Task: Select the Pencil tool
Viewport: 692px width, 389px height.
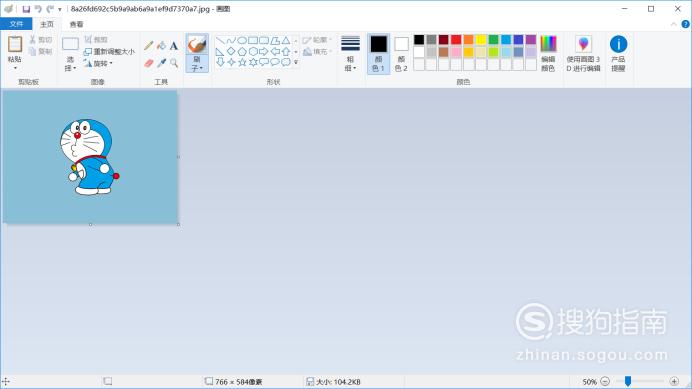Action: [149, 45]
